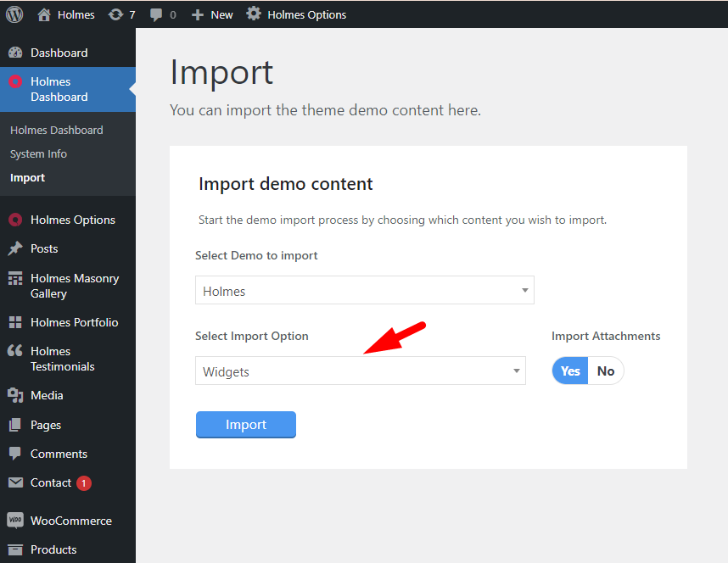Open the comments bubble icon in admin bar
The width and height of the screenshot is (728, 563).
(x=156, y=15)
